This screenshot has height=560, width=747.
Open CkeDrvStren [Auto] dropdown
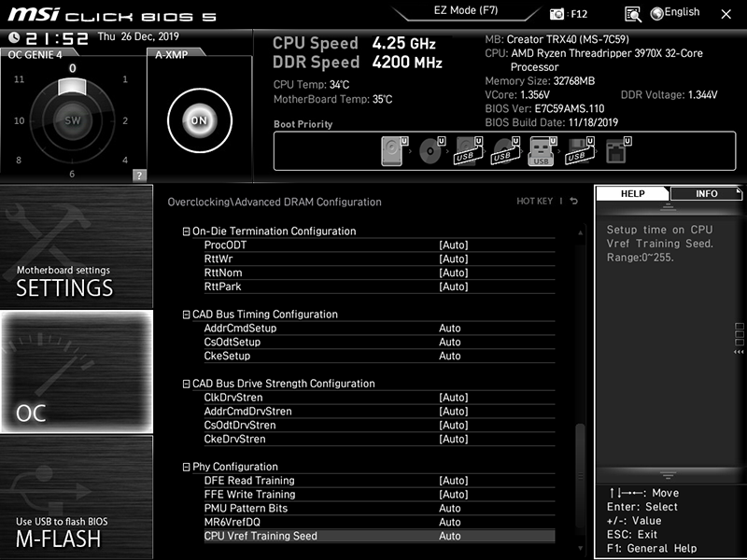pyautogui.click(x=454, y=439)
